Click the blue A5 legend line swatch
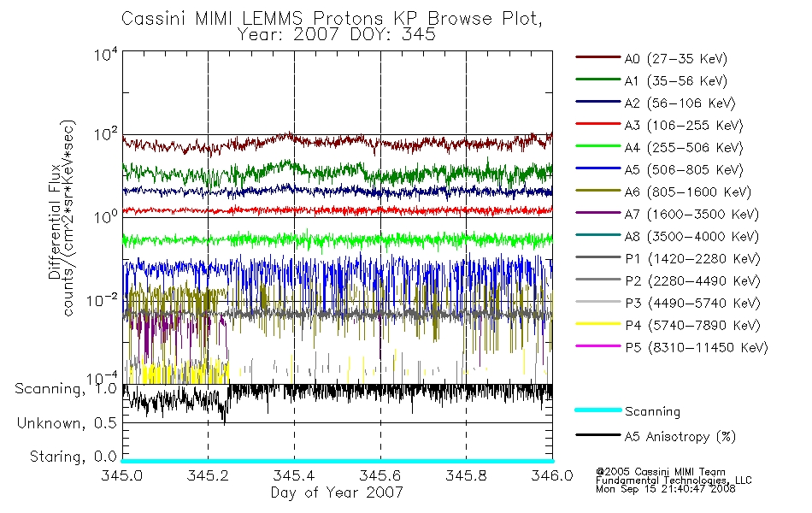Viewport: 812px width, 513px height. pos(598,168)
